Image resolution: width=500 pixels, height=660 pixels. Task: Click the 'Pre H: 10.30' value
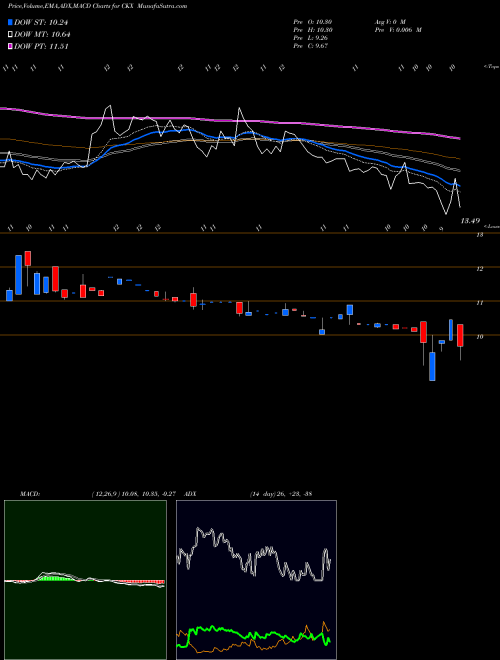coord(313,30)
